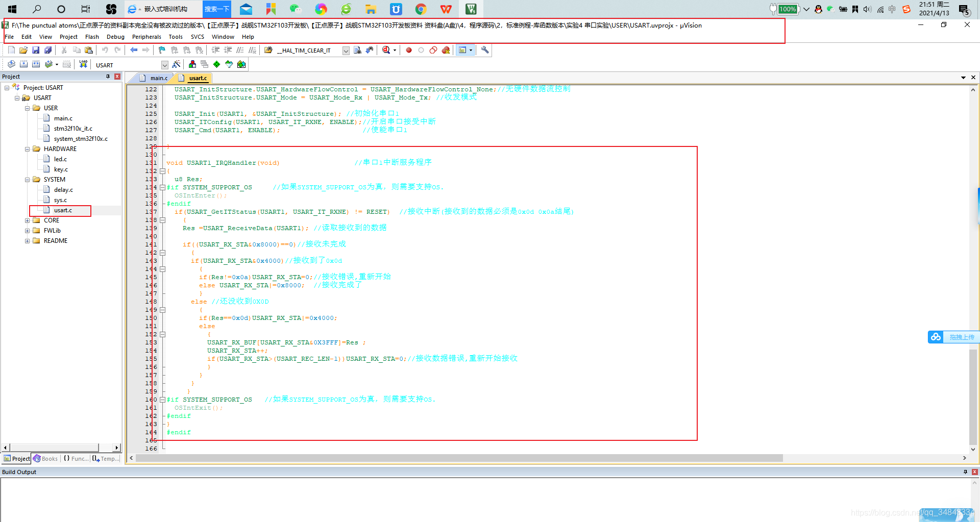Viewport: 980px width, 522px height.
Task: Open the window layout dropdown arrow
Action: pyautogui.click(x=471, y=50)
